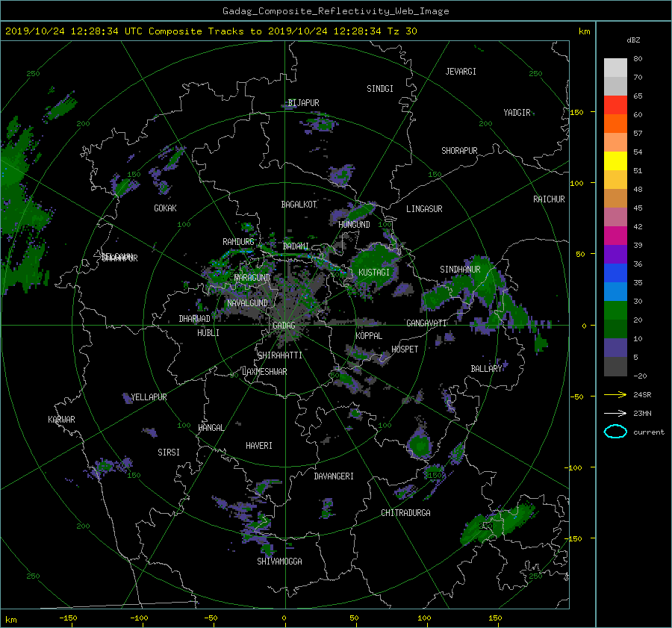Click the LINGASUR city label
The image size is (672, 628).
pos(424,209)
